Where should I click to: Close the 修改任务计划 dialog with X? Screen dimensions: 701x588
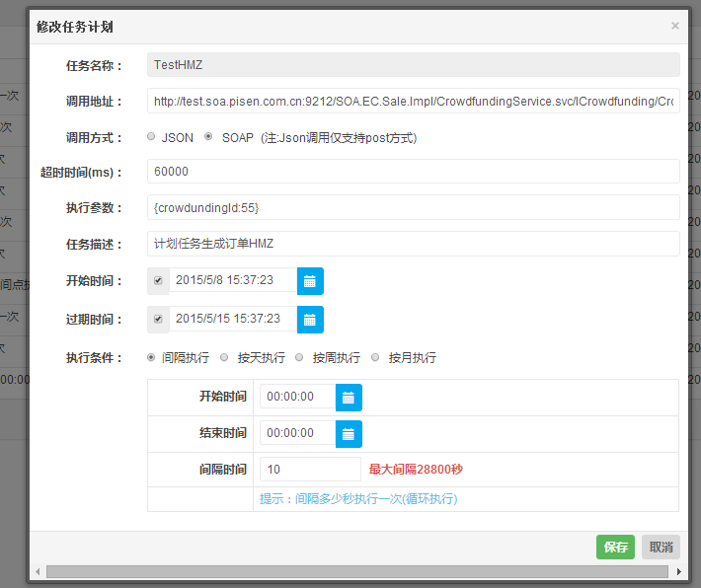tap(675, 26)
